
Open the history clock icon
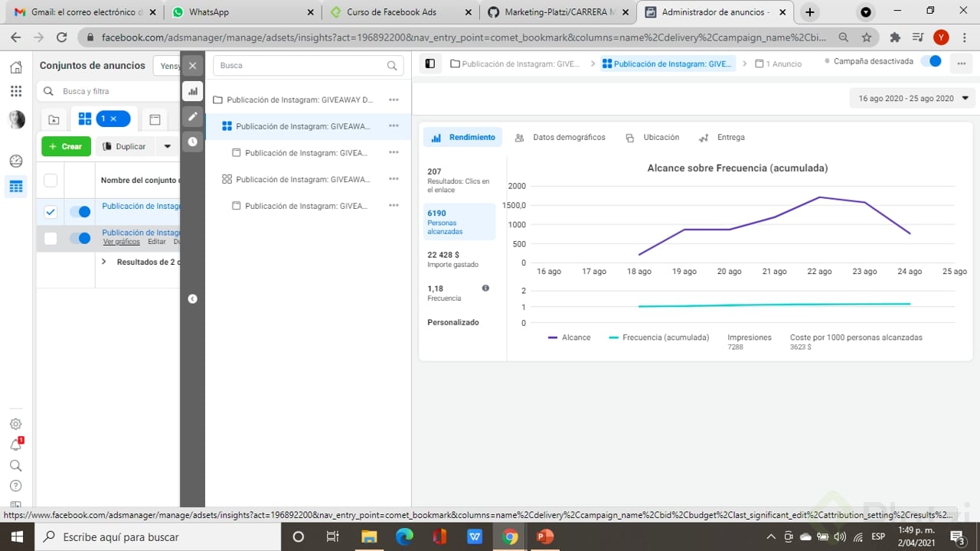click(192, 142)
